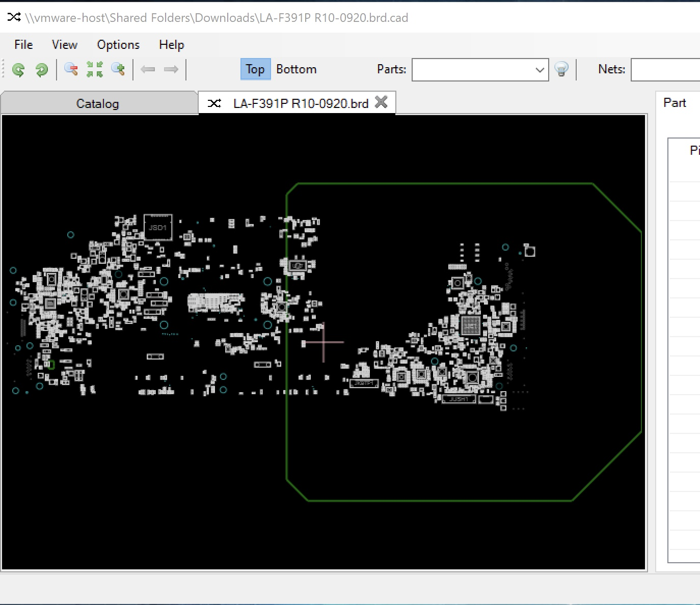Rotate the board view clockwise

tap(42, 70)
